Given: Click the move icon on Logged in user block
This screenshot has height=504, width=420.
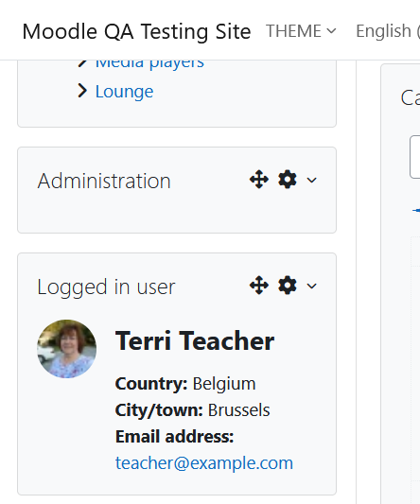Looking at the screenshot, I should (259, 286).
